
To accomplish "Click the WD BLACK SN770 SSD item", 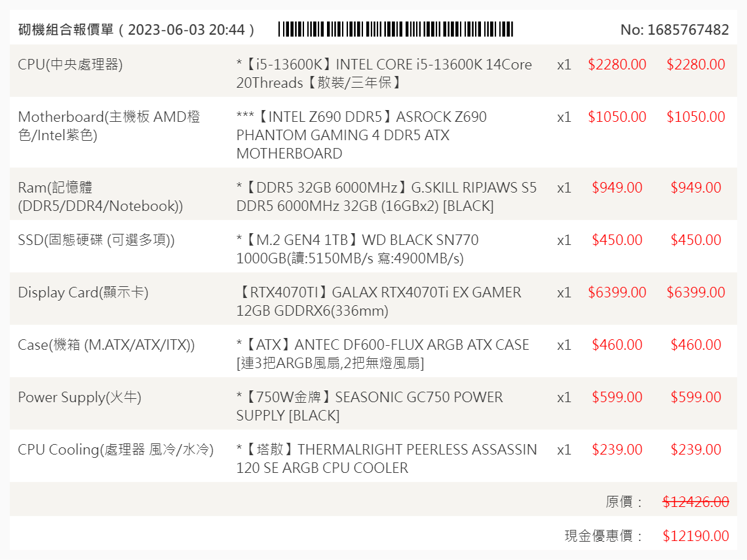I will coord(357,249).
